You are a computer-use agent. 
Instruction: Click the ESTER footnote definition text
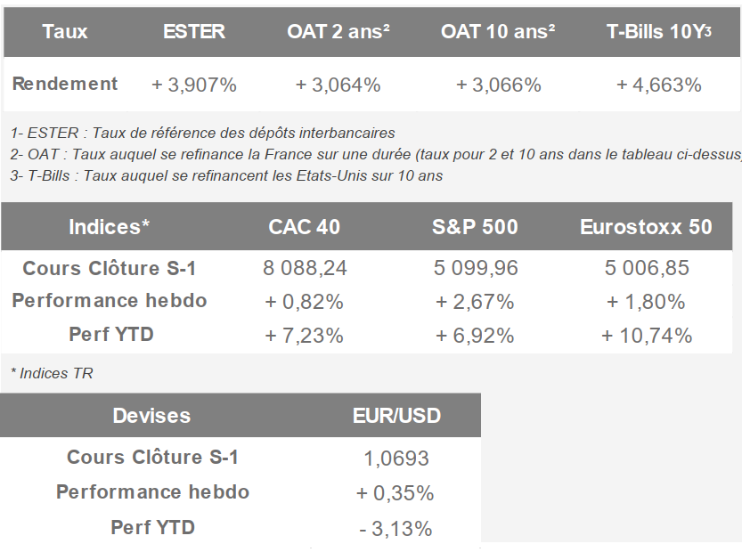coord(203,134)
